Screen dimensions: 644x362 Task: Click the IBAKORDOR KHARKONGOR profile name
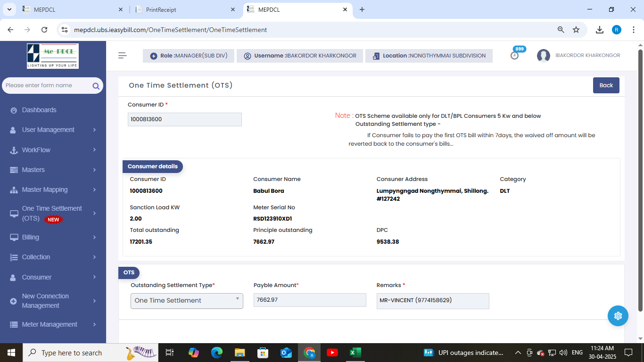(588, 56)
